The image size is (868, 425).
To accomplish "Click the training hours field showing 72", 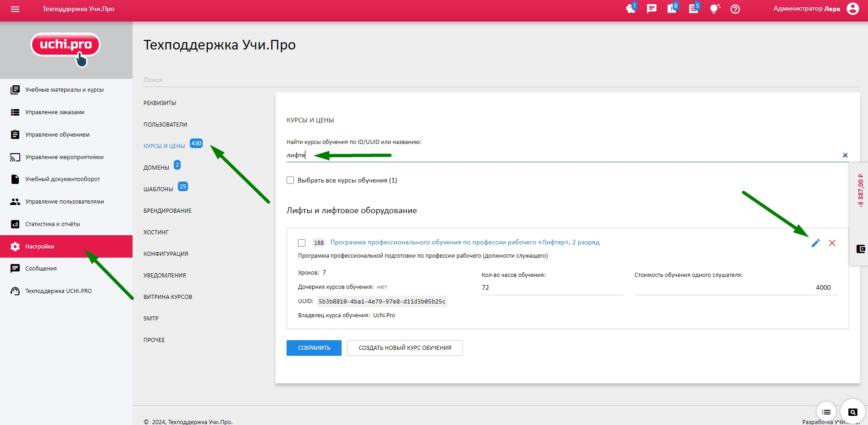I will click(x=552, y=287).
